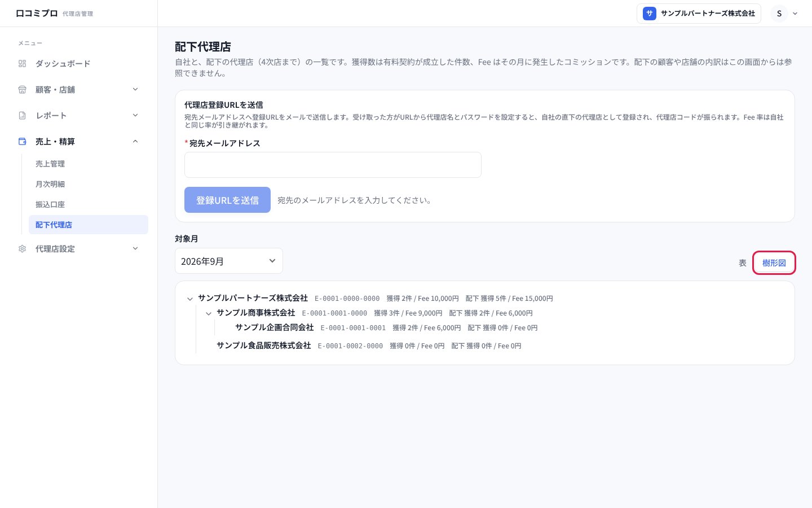The height and width of the screenshot is (508, 812).
Task: Click the 登録URLを送信 button
Action: (x=227, y=200)
